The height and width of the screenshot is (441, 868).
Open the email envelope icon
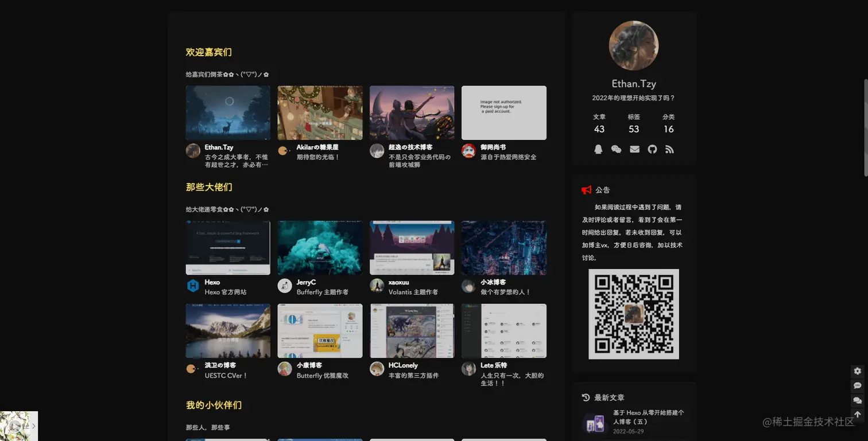634,149
